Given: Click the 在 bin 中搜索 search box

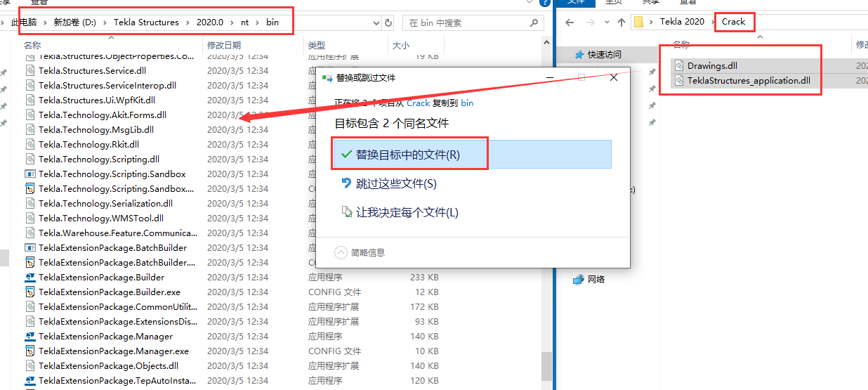Looking at the screenshot, I should tap(472, 22).
